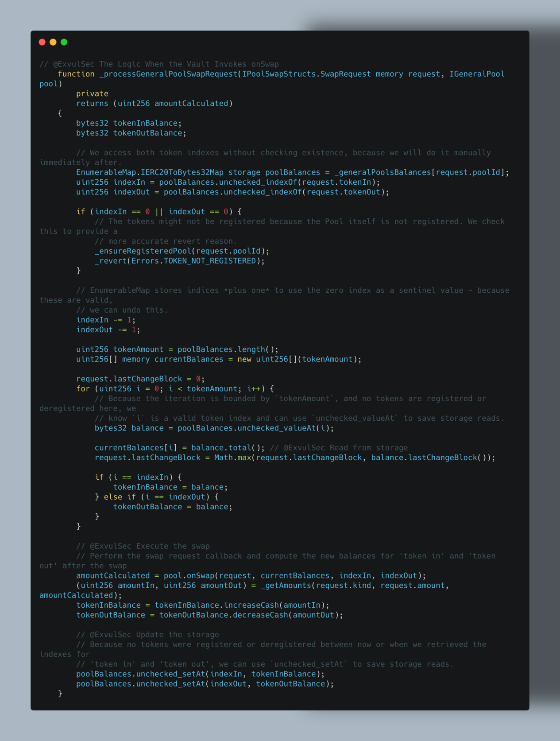Click the _processGeneralPoolSwapRequest function name

(168, 74)
